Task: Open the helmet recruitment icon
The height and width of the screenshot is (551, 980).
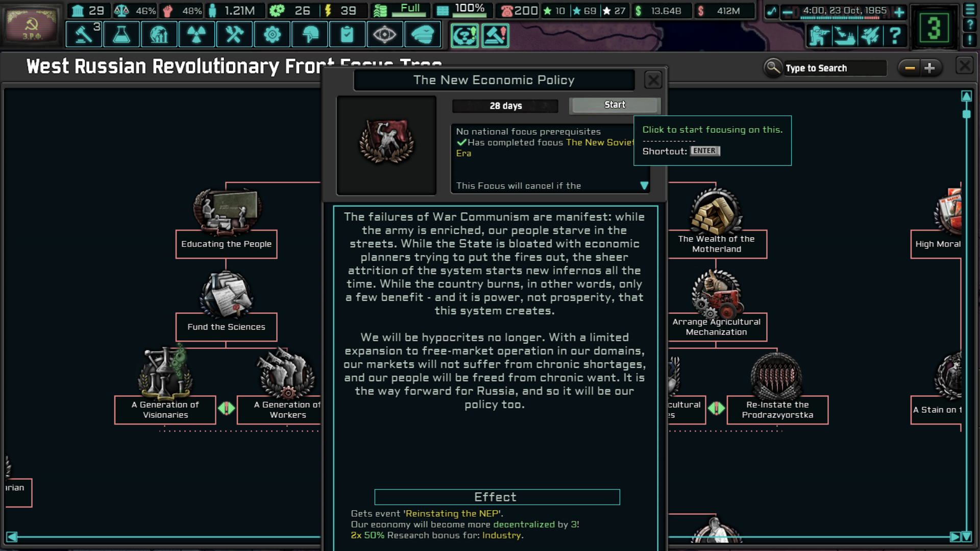Action: [310, 35]
